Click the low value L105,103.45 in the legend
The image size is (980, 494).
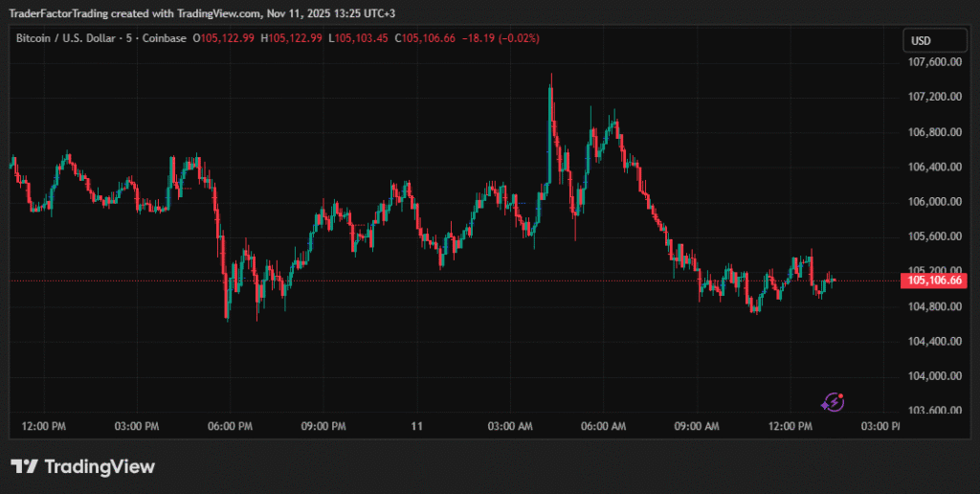(359, 38)
